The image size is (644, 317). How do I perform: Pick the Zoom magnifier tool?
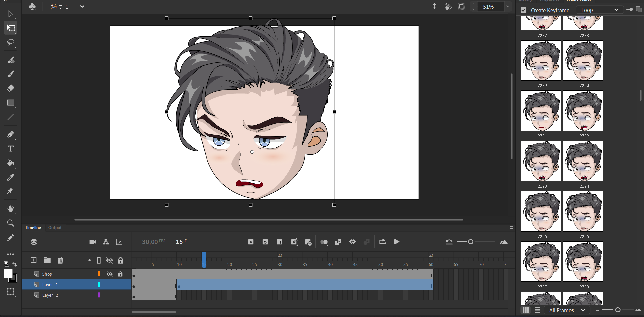pos(11,223)
